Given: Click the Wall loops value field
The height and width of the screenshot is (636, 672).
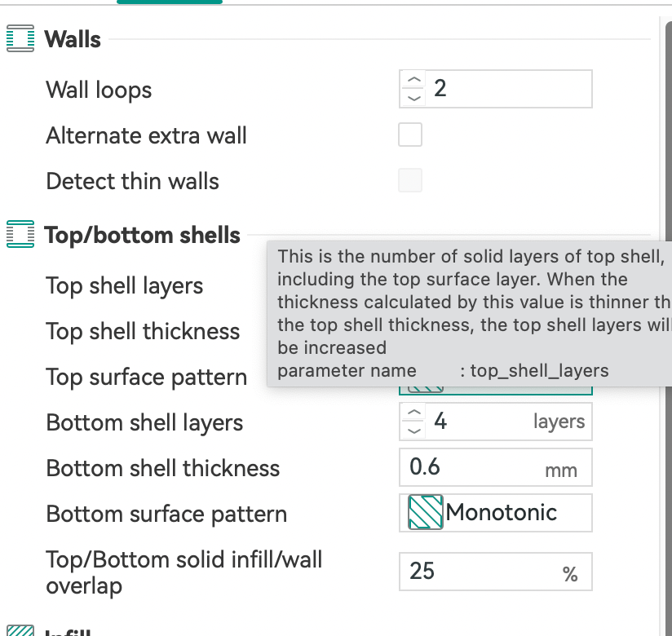Looking at the screenshot, I should pos(506,89).
